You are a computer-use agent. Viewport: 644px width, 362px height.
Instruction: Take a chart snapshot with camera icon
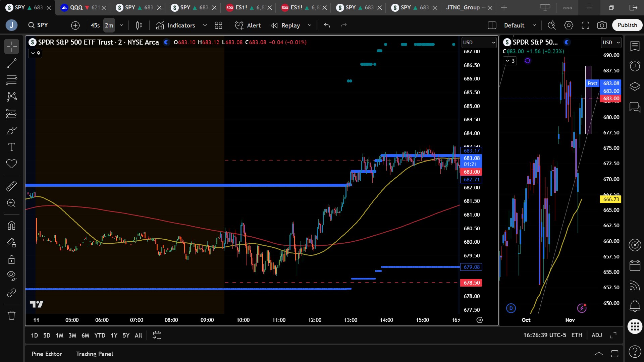coord(602,25)
